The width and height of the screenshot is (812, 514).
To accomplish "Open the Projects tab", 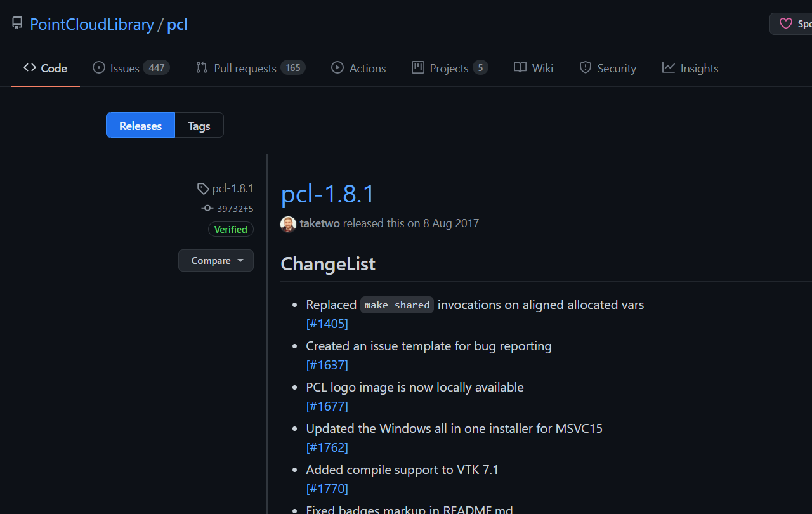I will coord(449,67).
